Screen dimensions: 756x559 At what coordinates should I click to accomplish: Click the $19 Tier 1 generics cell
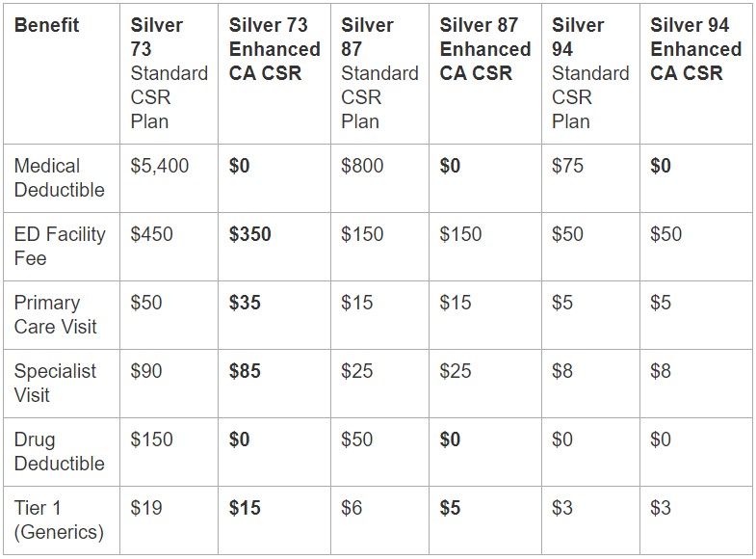(x=146, y=508)
